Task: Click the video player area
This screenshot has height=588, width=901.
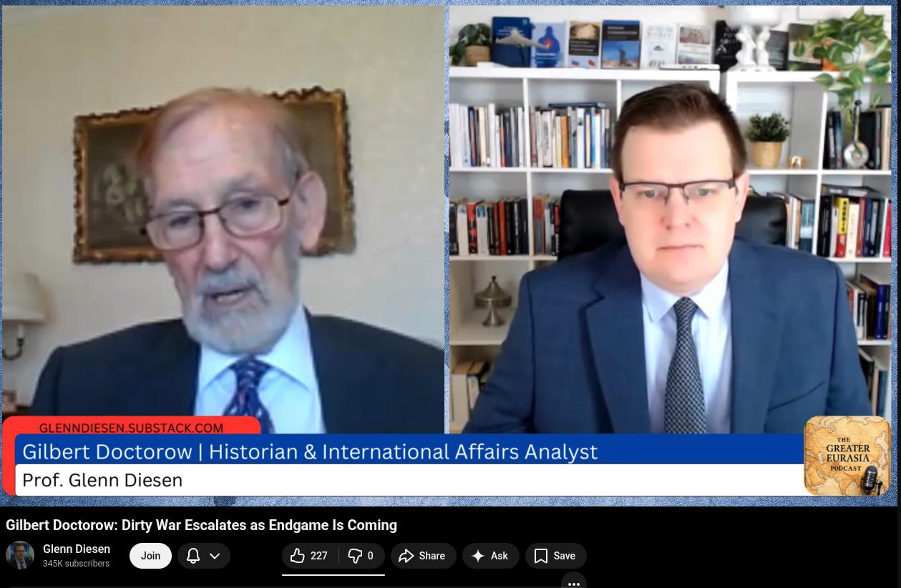Action: point(448,253)
